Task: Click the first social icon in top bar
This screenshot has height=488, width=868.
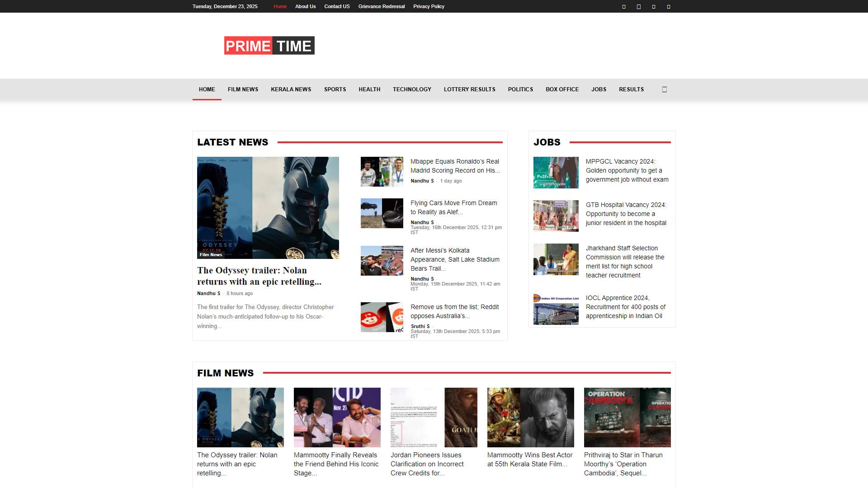Action: [x=624, y=7]
